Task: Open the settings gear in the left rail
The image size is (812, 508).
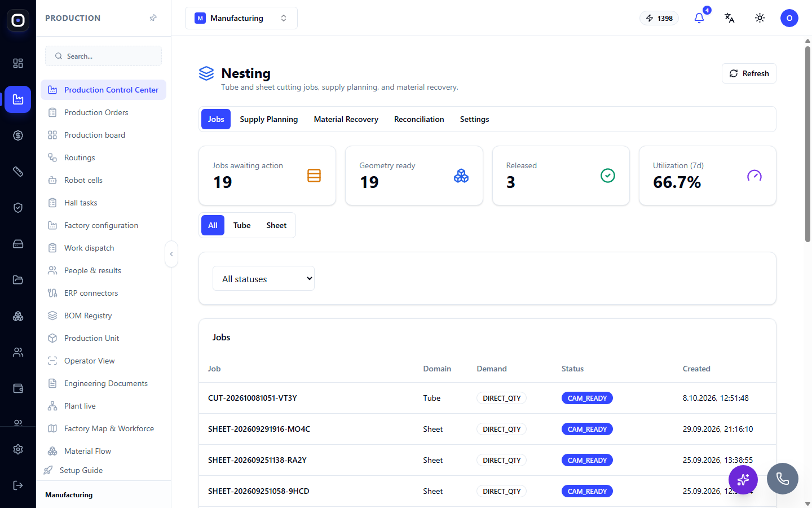Action: pyautogui.click(x=18, y=449)
